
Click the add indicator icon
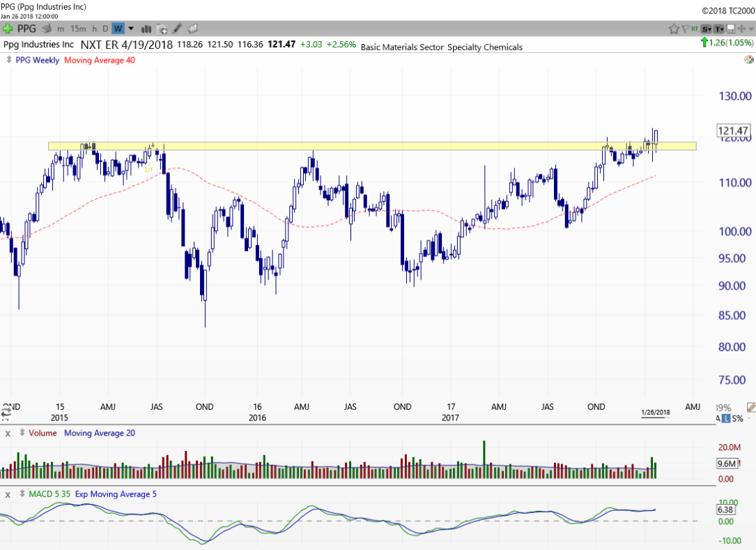[x=162, y=29]
